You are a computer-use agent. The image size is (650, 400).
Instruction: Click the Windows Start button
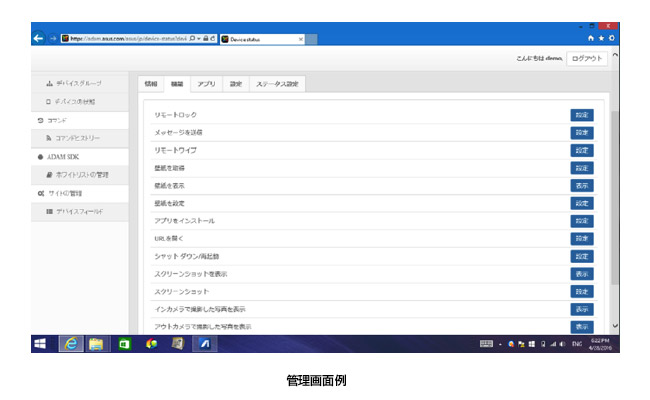[40, 343]
